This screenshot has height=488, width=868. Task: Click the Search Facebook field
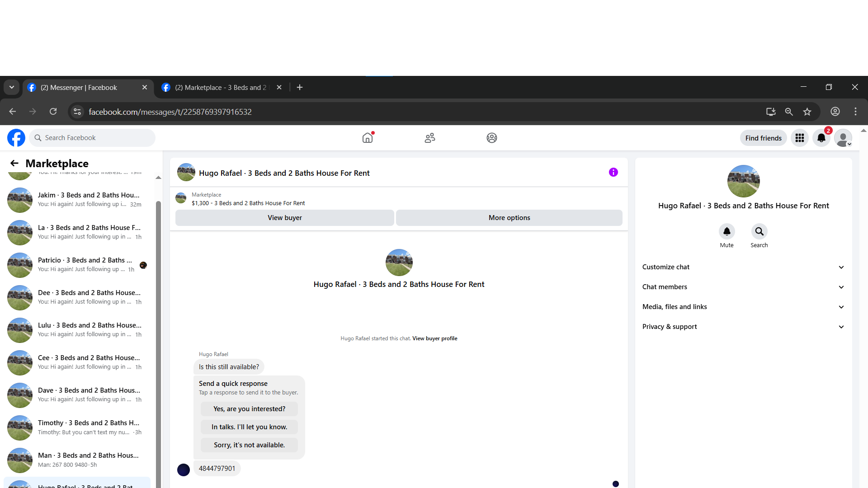(x=92, y=138)
